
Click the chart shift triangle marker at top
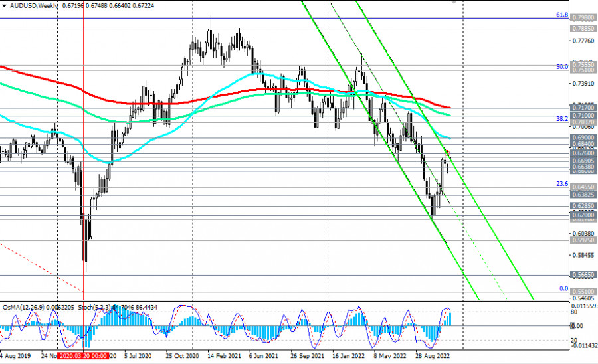click(454, 2)
